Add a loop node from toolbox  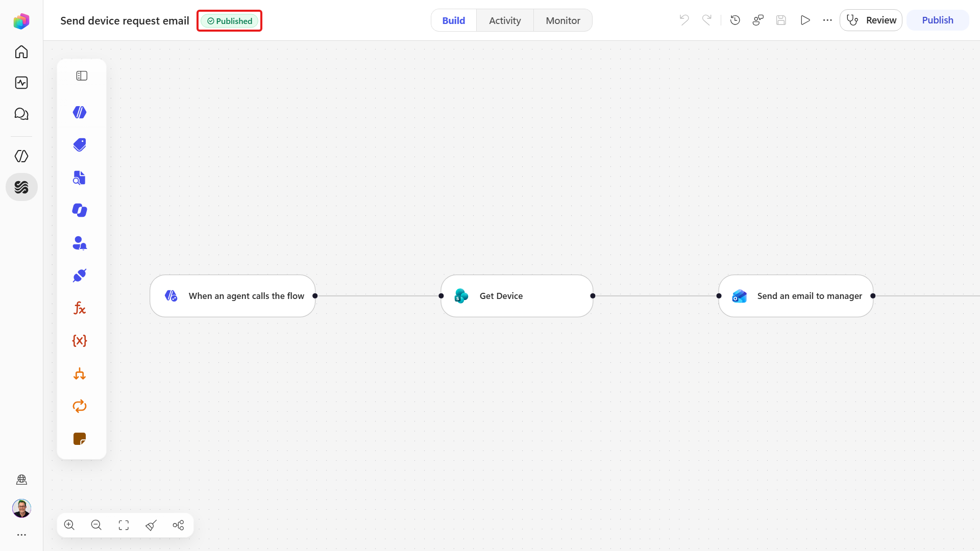pyautogui.click(x=80, y=406)
